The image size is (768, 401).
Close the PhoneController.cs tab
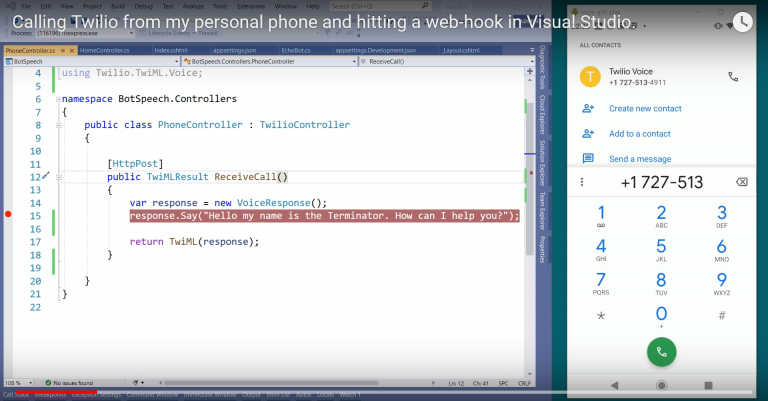[x=72, y=50]
